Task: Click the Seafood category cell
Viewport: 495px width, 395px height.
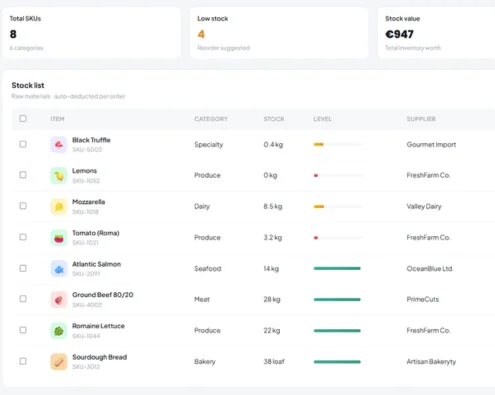Action: click(x=208, y=268)
